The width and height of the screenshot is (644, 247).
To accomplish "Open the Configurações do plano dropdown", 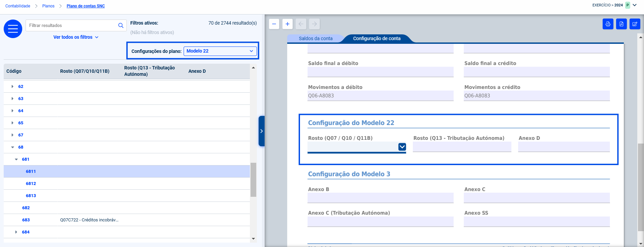I will click(x=220, y=51).
